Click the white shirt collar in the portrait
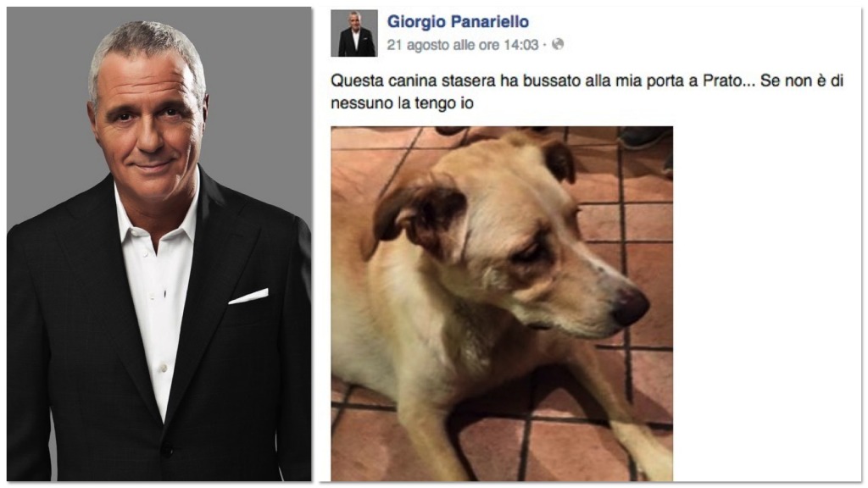868x488 pixels. [156, 216]
